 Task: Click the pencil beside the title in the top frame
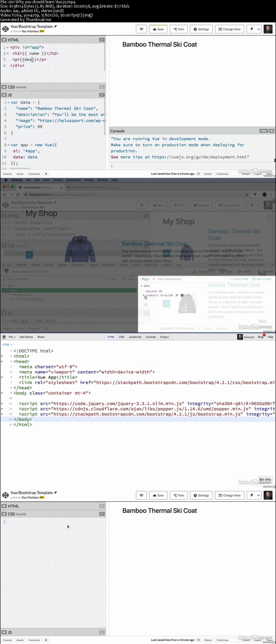coord(56,26)
